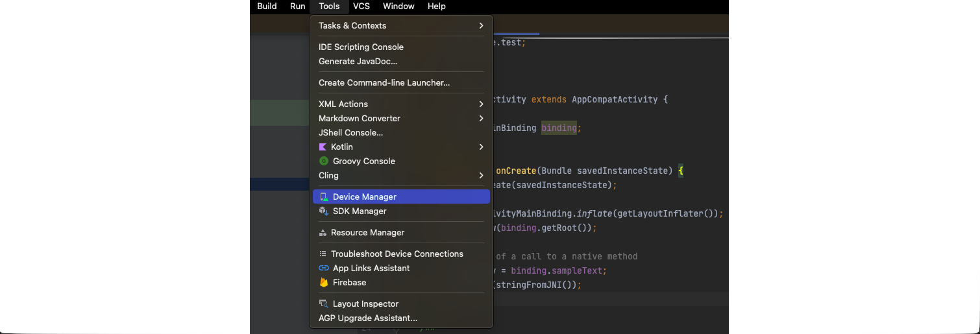Click binding.sampleText in the editor

point(558,270)
